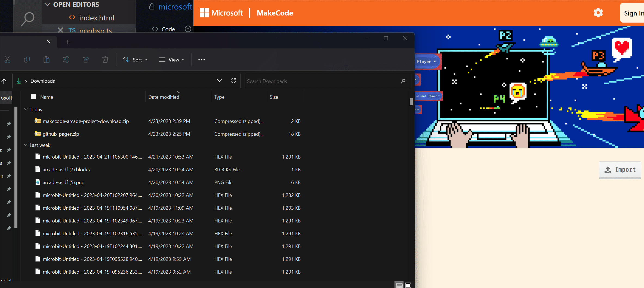Click the chevron after the download icon in path
Image resolution: width=644 pixels, height=288 pixels.
pos(26,81)
